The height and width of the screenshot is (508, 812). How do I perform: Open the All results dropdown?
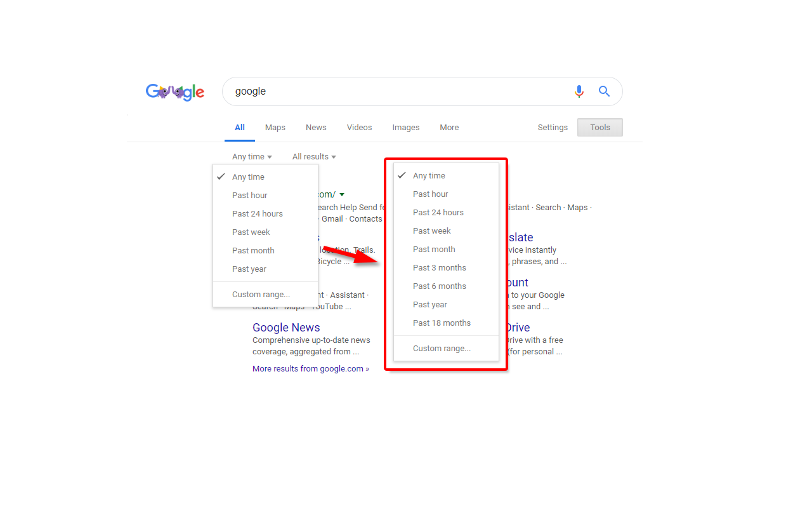coord(313,156)
